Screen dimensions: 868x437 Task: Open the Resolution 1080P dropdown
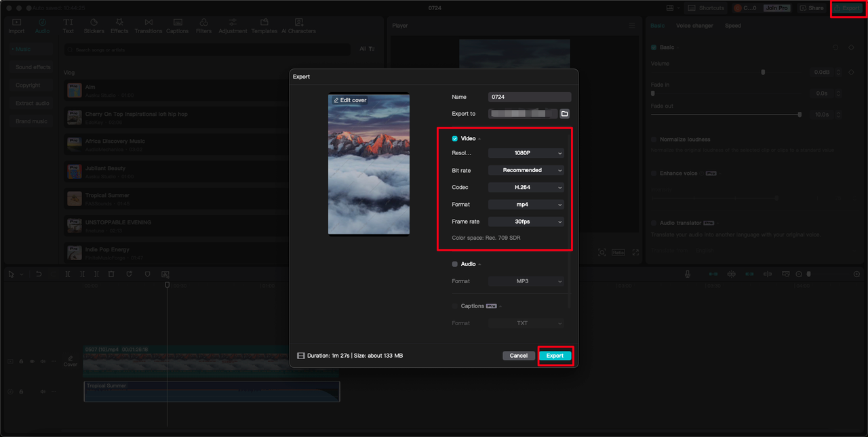pyautogui.click(x=526, y=153)
